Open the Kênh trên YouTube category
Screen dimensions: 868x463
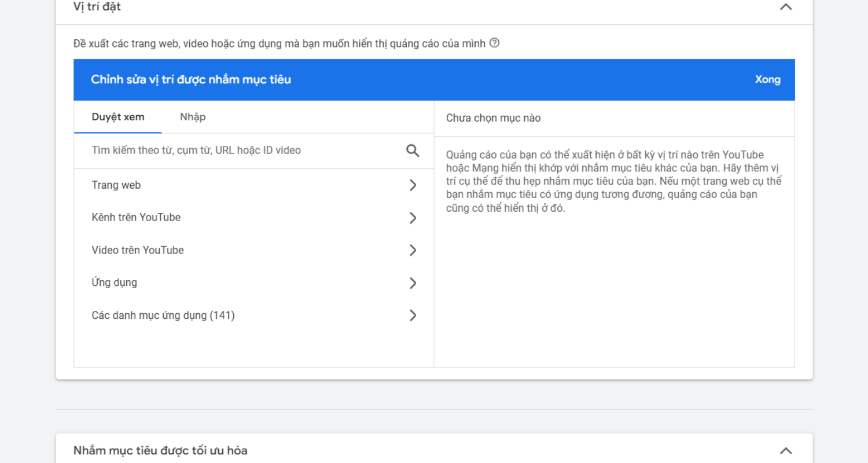(136, 218)
